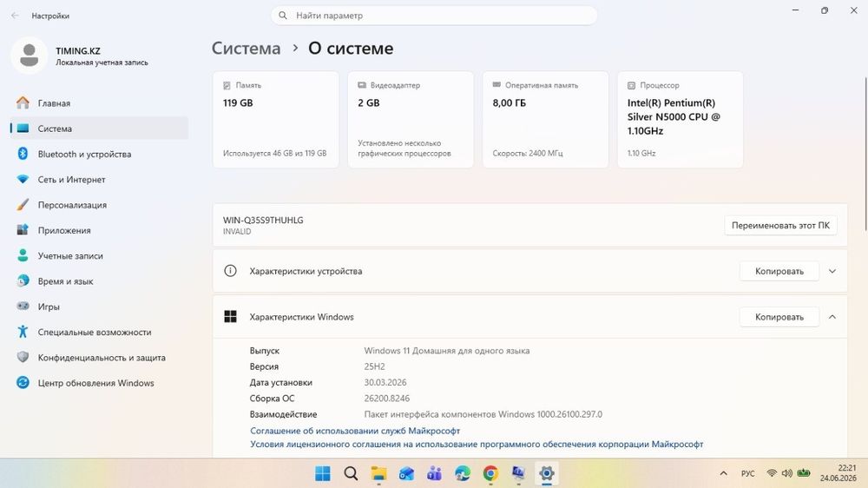Viewport: 868px width, 488px height.
Task: Click the Память 119 GB card
Action: tap(276, 120)
